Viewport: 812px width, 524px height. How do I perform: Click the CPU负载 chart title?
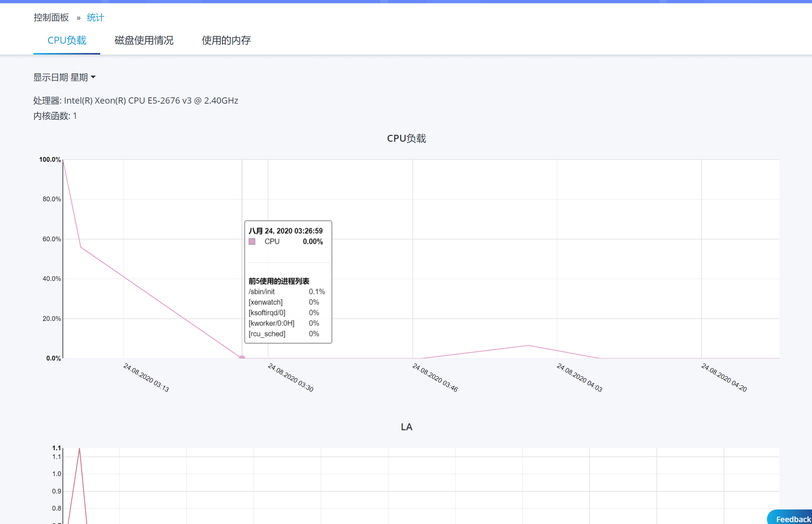(406, 138)
